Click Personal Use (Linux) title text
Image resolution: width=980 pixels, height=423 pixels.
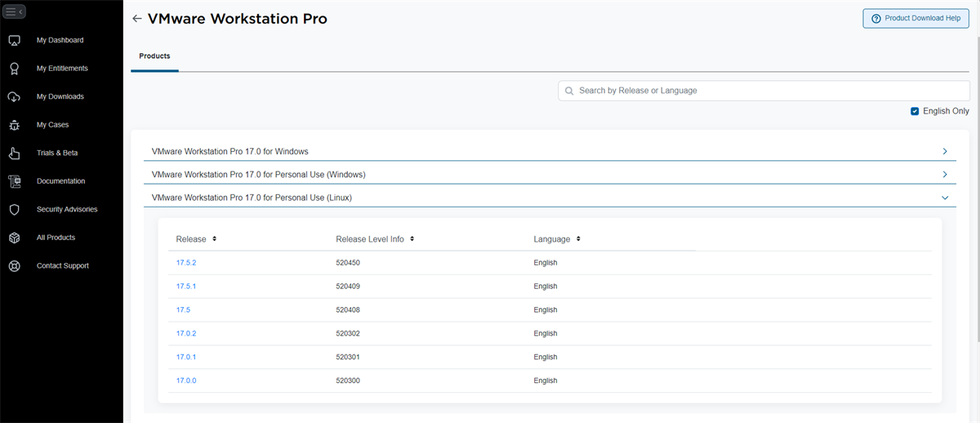(x=252, y=198)
